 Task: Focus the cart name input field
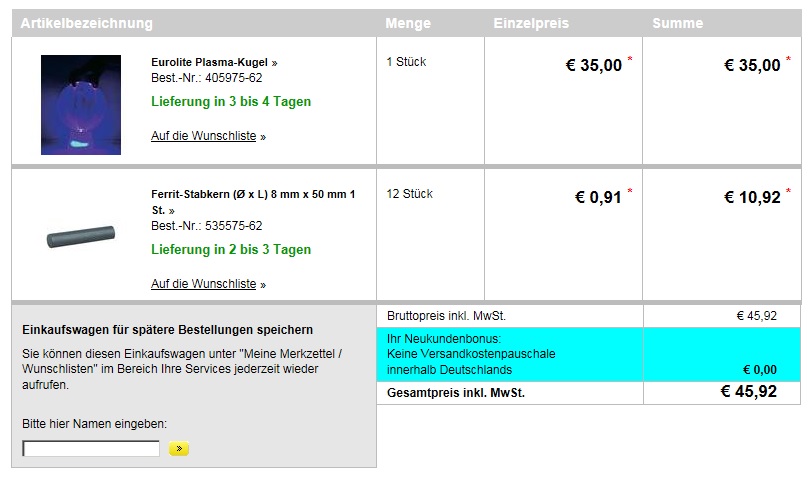point(91,449)
